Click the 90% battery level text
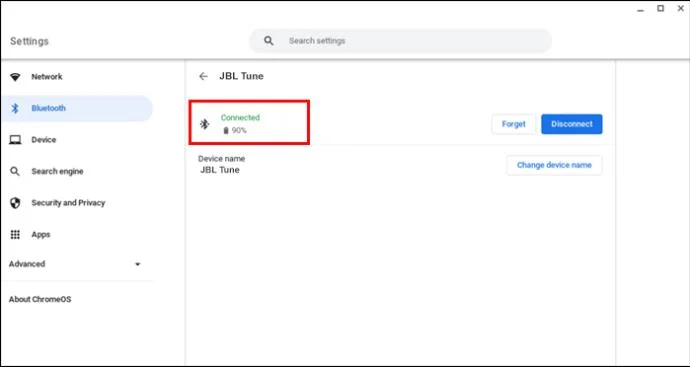 click(239, 131)
